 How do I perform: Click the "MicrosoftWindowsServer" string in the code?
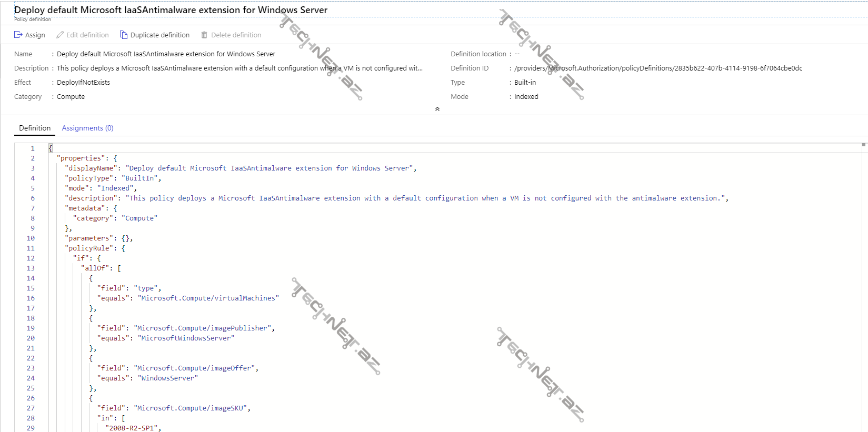coord(186,338)
